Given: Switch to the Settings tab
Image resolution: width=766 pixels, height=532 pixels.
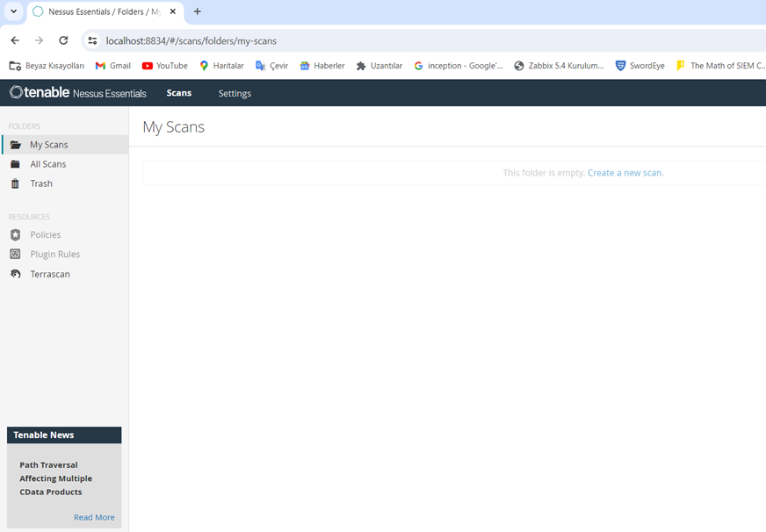Looking at the screenshot, I should coord(235,93).
